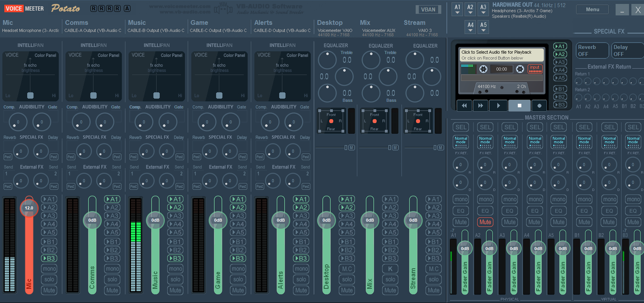644x303 pixels.
Task: Toggle Post button beside Mic Delay knob
Action: (x=54, y=157)
